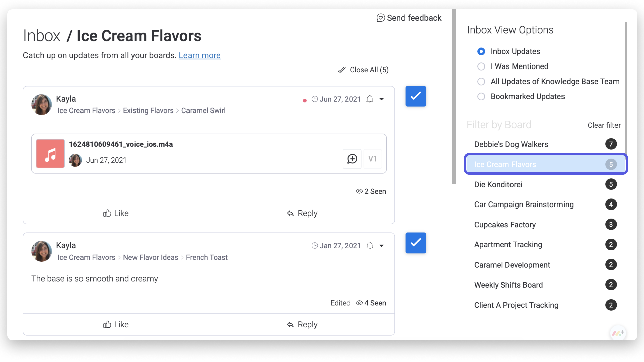Mark the French Toast update as read
The image size is (644, 362).
(x=416, y=243)
